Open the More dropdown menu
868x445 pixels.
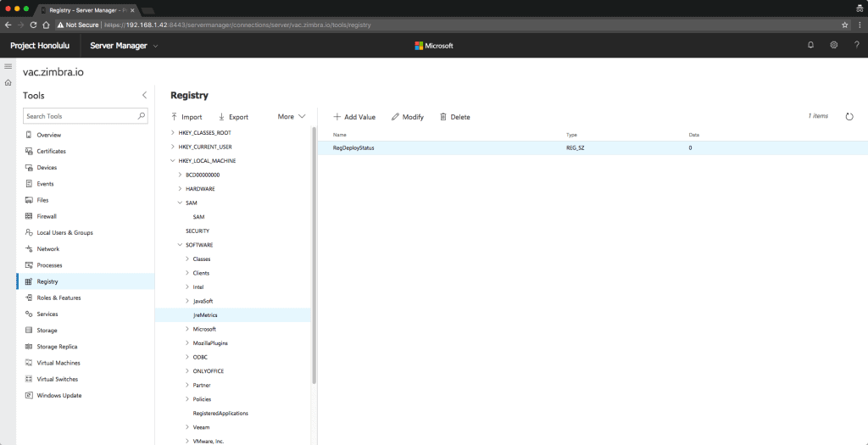click(292, 116)
